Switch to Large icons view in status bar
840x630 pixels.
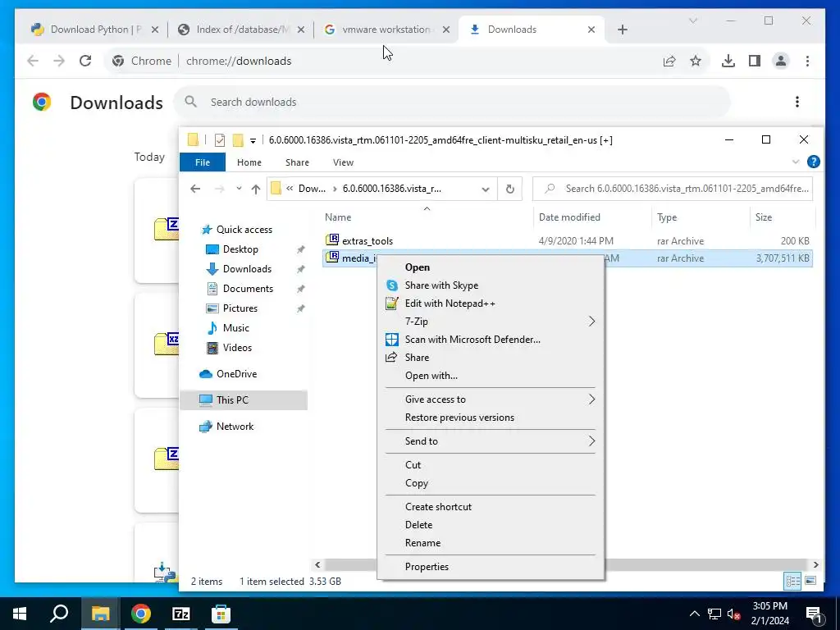pyautogui.click(x=810, y=581)
